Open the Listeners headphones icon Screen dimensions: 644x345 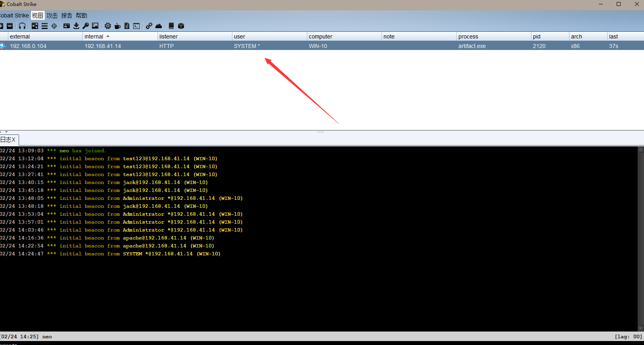coord(22,26)
